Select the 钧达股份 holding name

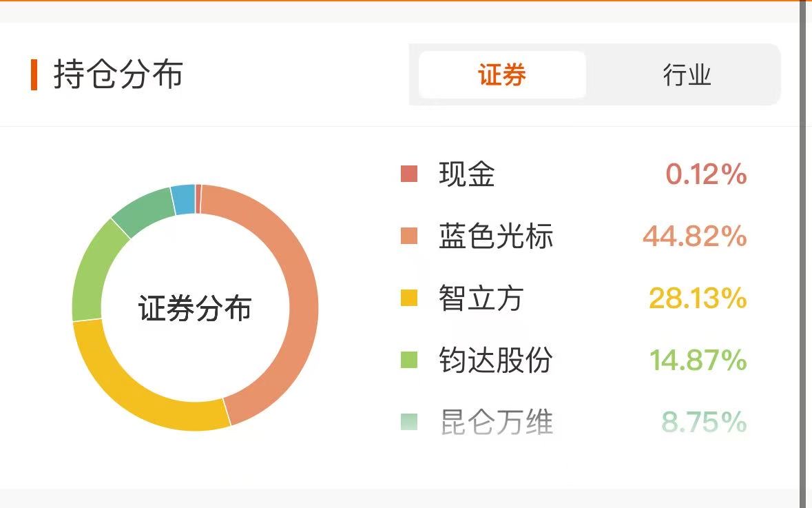point(496,360)
